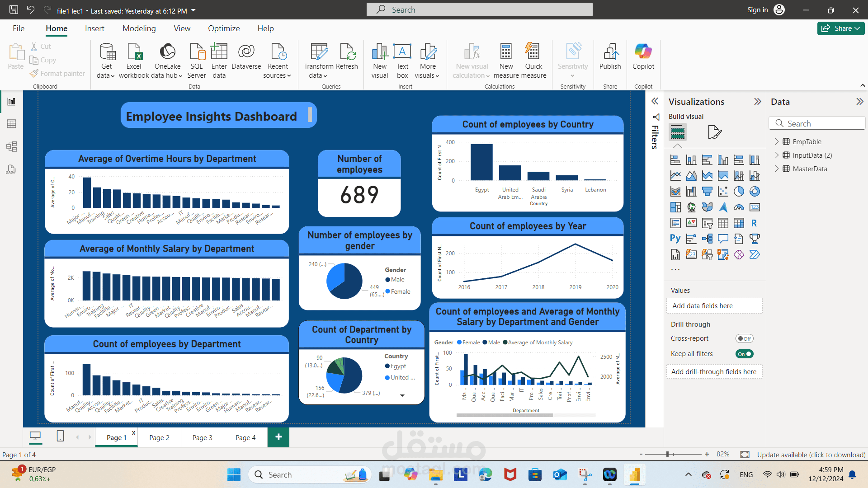The image size is (868, 488).
Task: Click the Save icon in title bar
Action: click(x=14, y=10)
